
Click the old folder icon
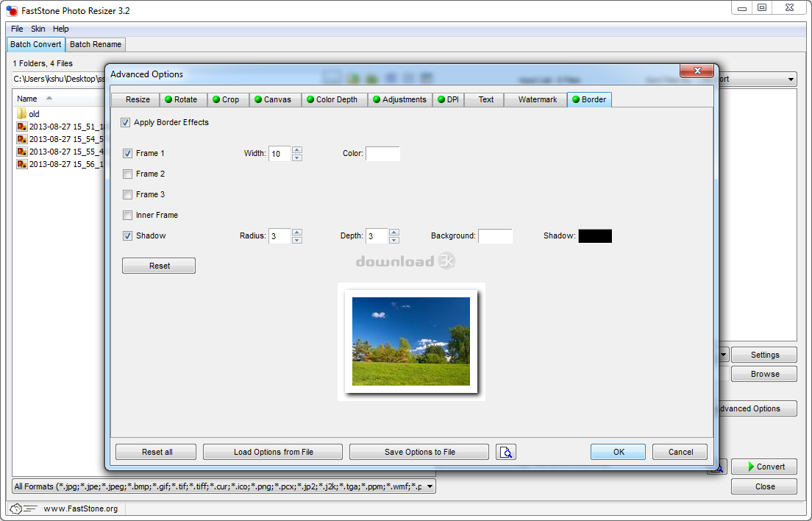point(21,114)
